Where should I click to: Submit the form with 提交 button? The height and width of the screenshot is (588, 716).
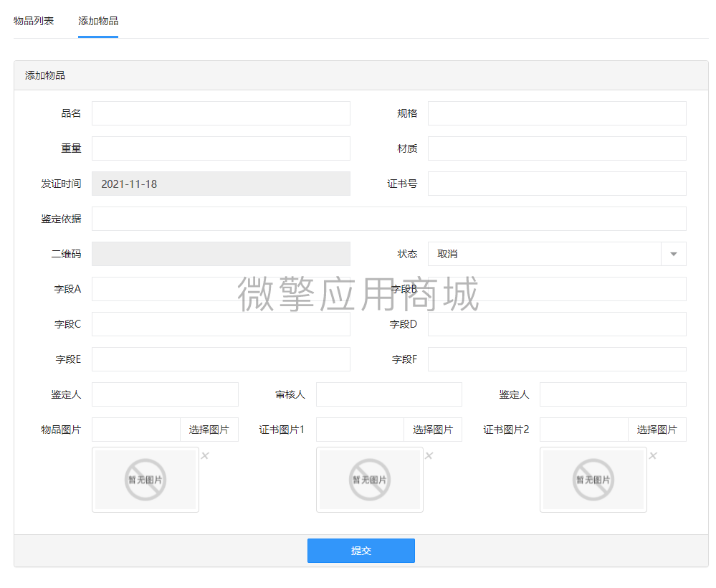(361, 551)
